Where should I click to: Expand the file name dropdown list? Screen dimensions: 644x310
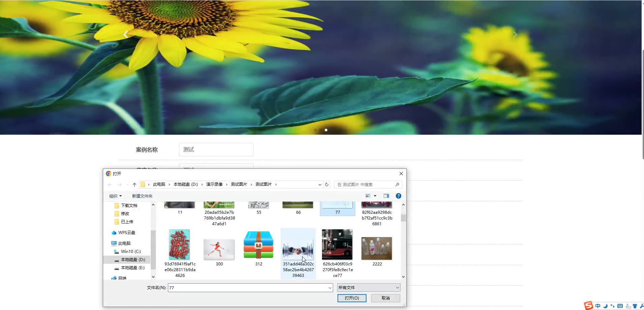[x=330, y=288]
